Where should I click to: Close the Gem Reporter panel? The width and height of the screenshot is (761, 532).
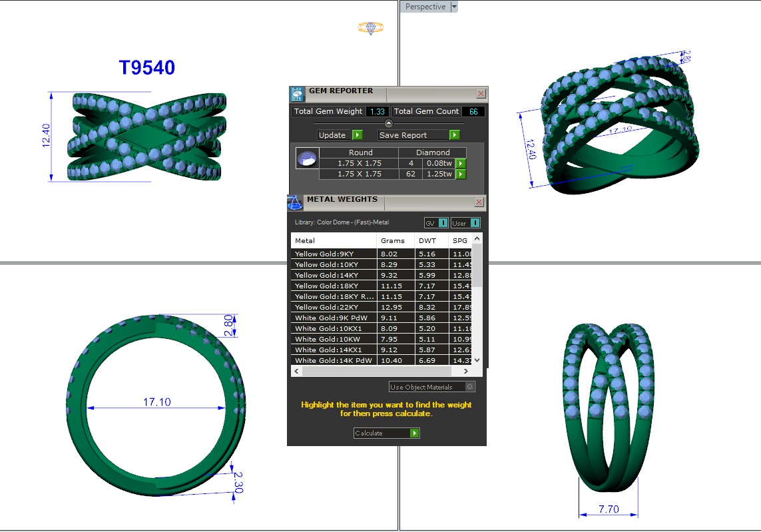(481, 94)
